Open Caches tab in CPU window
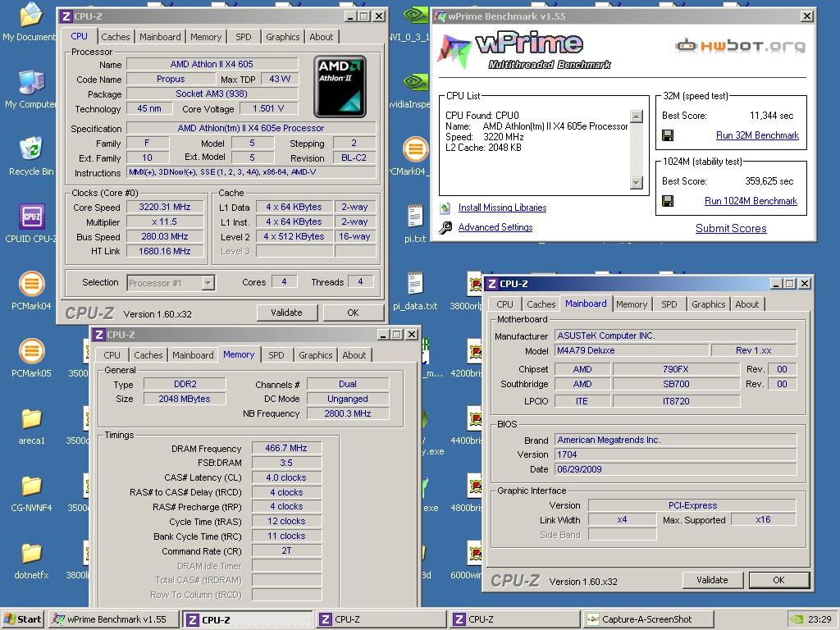The height and width of the screenshot is (630, 840). [115, 37]
